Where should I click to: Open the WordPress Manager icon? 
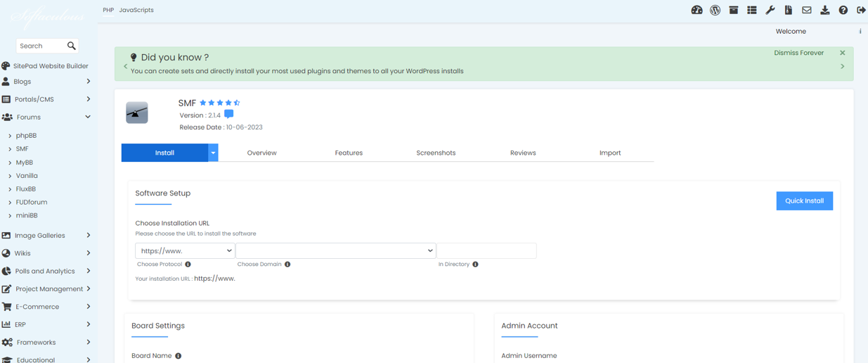pos(715,10)
